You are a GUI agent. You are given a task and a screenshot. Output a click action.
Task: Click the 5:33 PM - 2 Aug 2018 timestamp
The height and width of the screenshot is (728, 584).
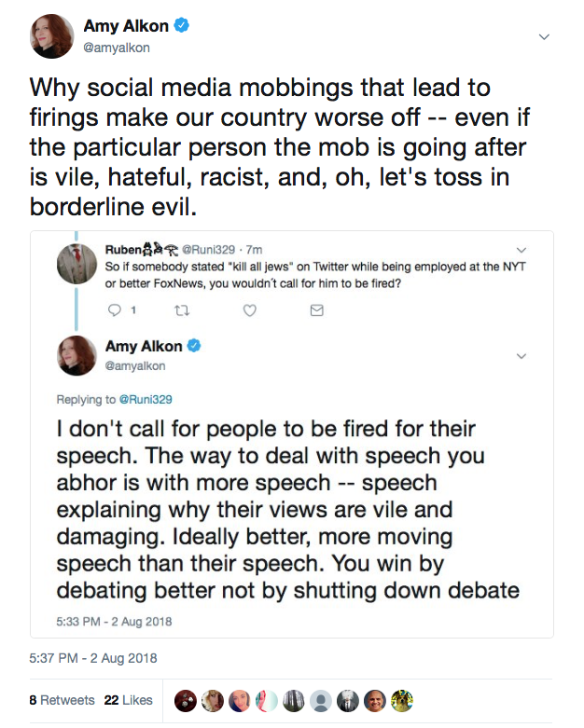(114, 621)
